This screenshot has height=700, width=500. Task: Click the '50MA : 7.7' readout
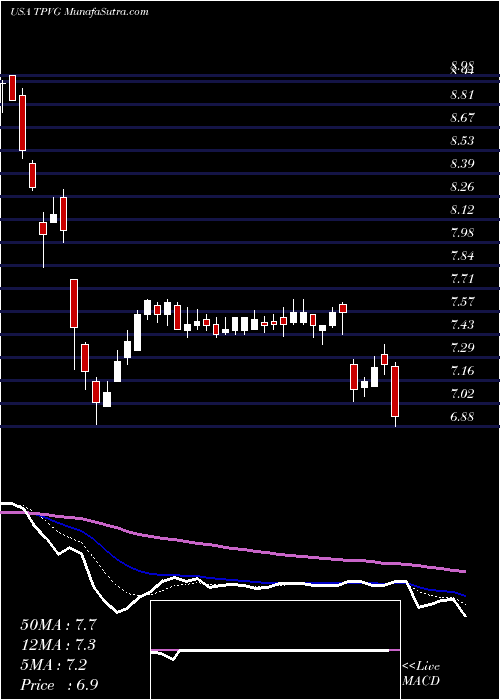(x=59, y=625)
